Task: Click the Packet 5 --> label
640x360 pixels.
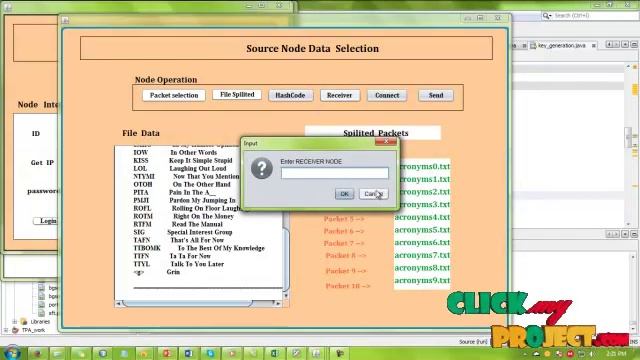Action: tap(344, 219)
